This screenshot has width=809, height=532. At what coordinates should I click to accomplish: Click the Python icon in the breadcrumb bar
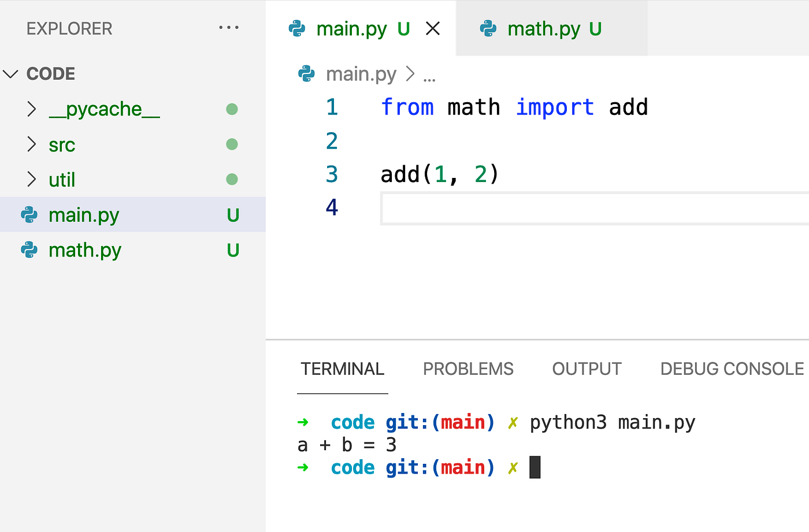tap(306, 74)
